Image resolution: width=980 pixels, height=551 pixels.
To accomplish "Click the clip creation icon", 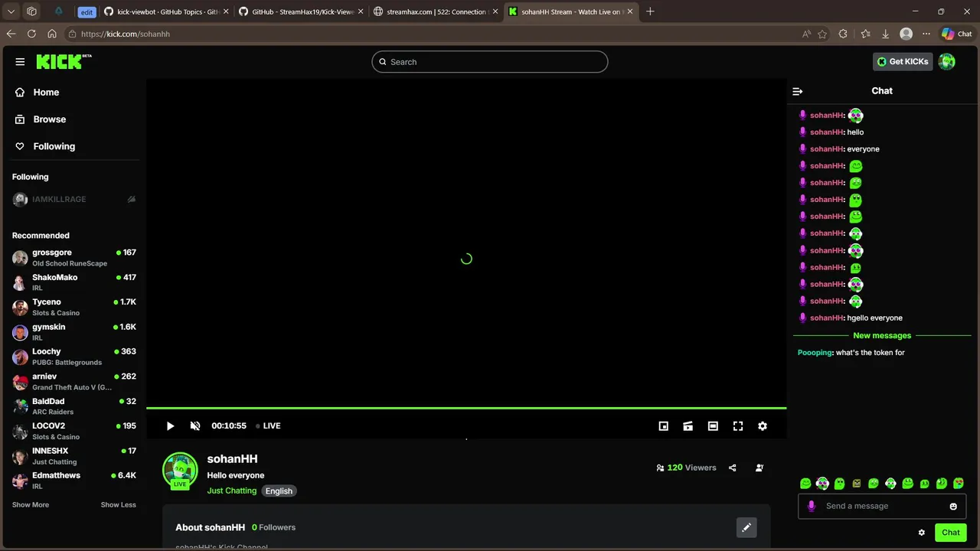I will (x=688, y=426).
